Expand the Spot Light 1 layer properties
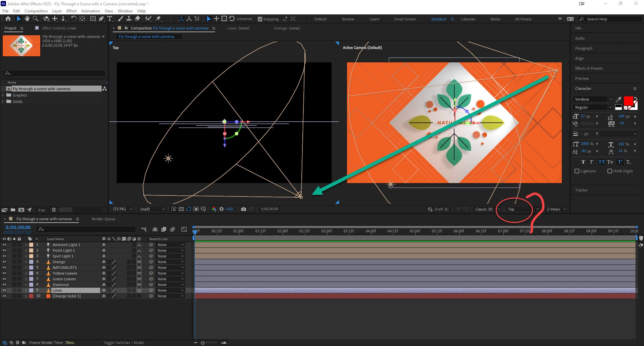This screenshot has height=346, width=644. (26, 256)
